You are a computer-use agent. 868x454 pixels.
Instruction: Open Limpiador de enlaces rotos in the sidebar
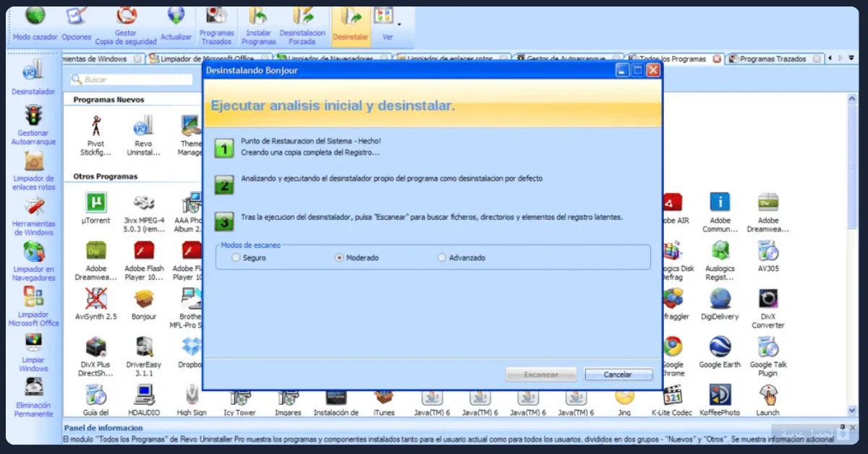click(33, 171)
